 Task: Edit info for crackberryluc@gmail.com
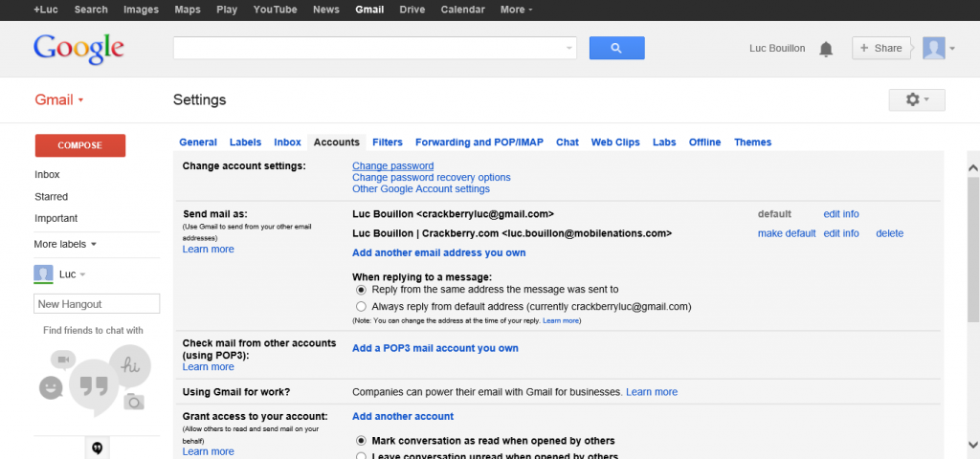(841, 214)
